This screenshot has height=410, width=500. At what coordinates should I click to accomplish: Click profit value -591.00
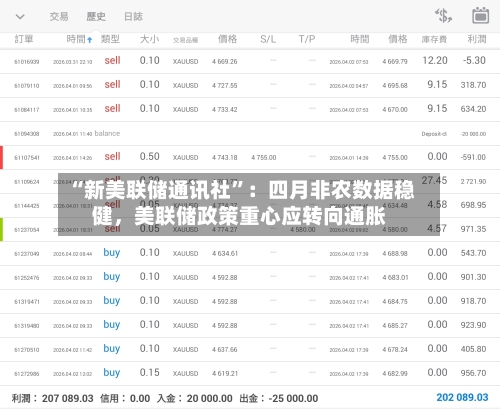click(473, 157)
